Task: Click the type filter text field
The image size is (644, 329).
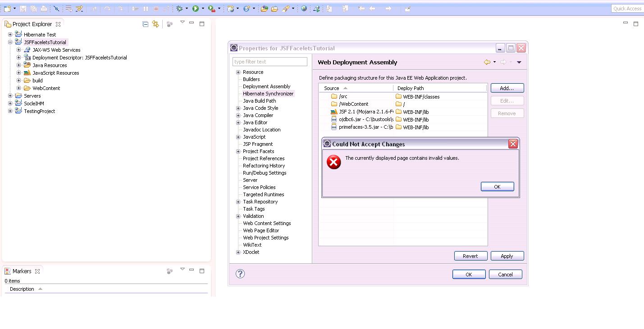Action: click(269, 62)
